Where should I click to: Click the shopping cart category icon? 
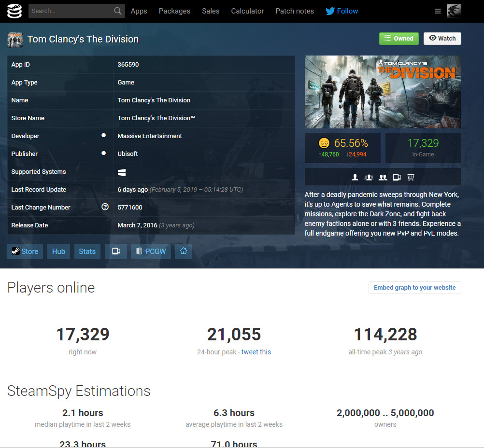411,177
